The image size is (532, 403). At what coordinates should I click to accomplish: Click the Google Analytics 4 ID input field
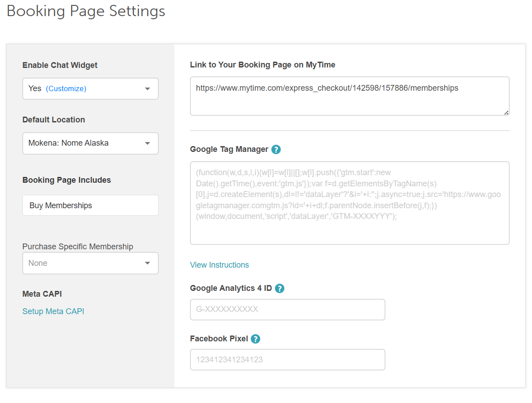click(287, 310)
